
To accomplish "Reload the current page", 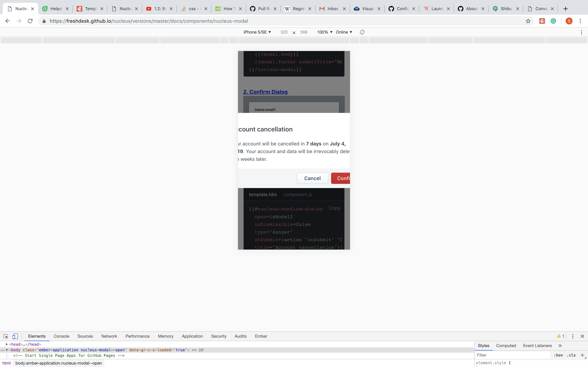I will pyautogui.click(x=30, y=21).
